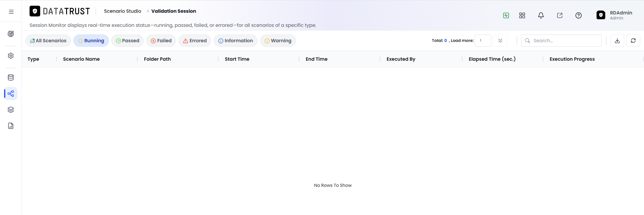
Task: Open the notifications bell
Action: coord(541,15)
